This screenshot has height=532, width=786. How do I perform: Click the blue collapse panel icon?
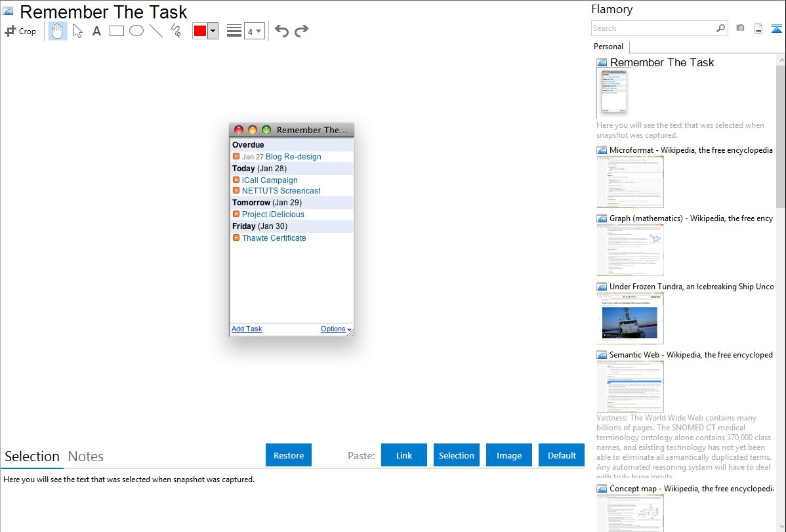(x=776, y=28)
